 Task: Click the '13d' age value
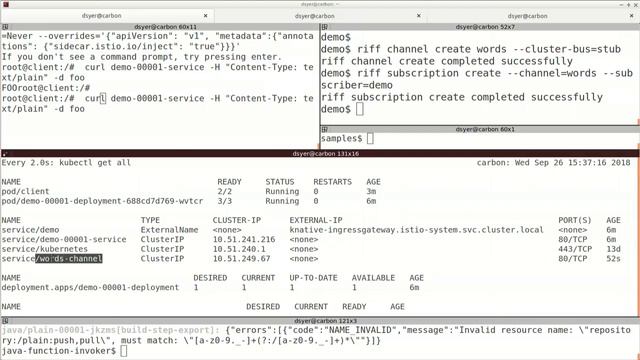pyautogui.click(x=613, y=249)
